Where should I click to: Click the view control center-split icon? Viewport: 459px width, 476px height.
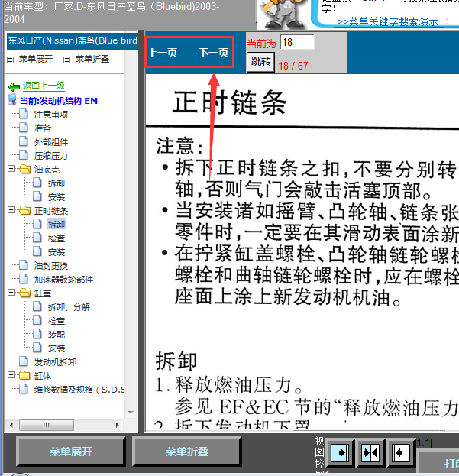coord(370,452)
